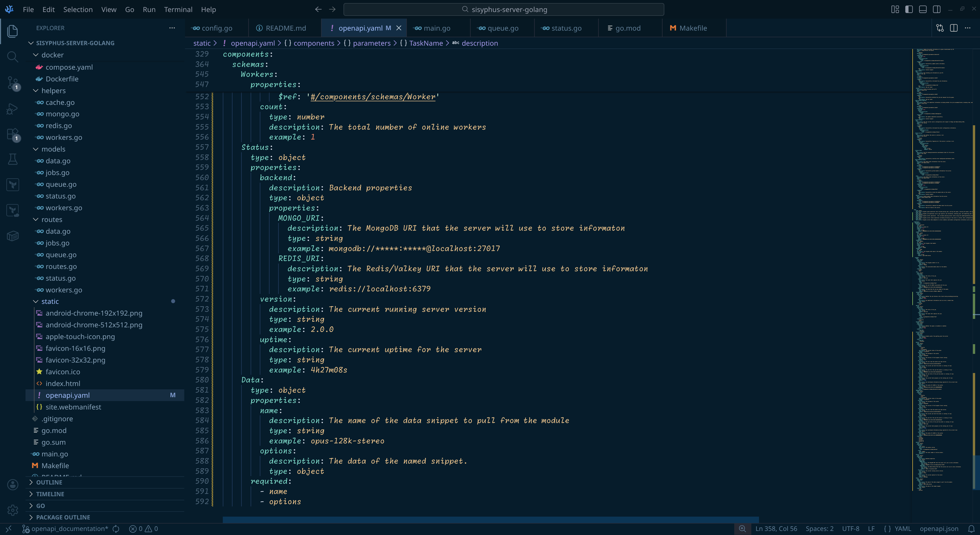Toggle the bottom panel layout button
Viewport: 980px width, 535px height.
coord(923,9)
